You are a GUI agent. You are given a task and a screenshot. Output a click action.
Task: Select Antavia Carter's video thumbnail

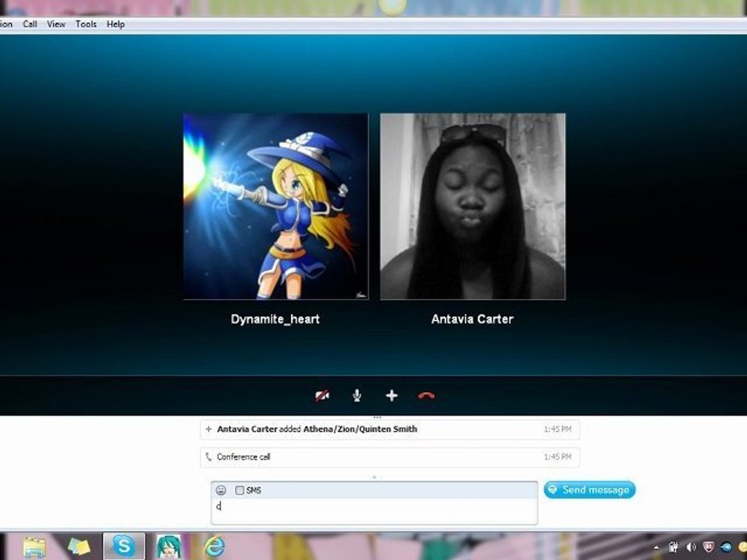[472, 206]
